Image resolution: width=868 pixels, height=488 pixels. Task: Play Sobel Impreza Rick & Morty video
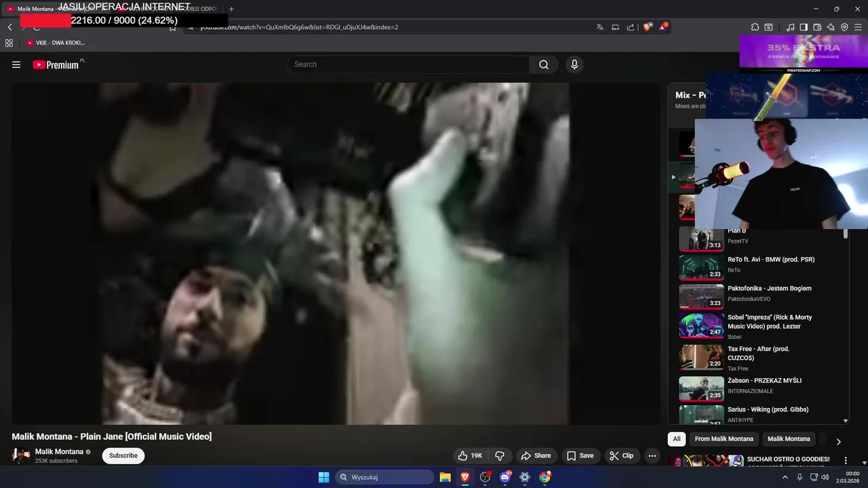tap(759, 325)
